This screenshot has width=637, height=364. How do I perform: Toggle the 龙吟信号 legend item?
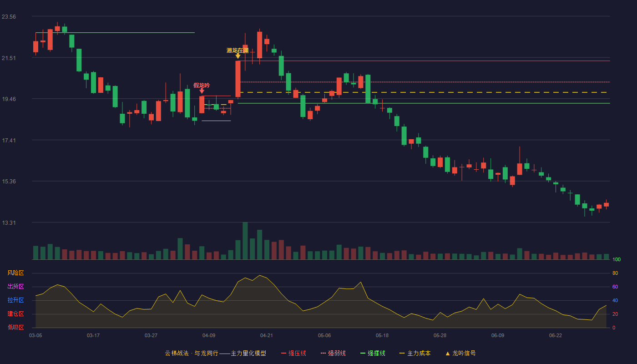coord(460,353)
